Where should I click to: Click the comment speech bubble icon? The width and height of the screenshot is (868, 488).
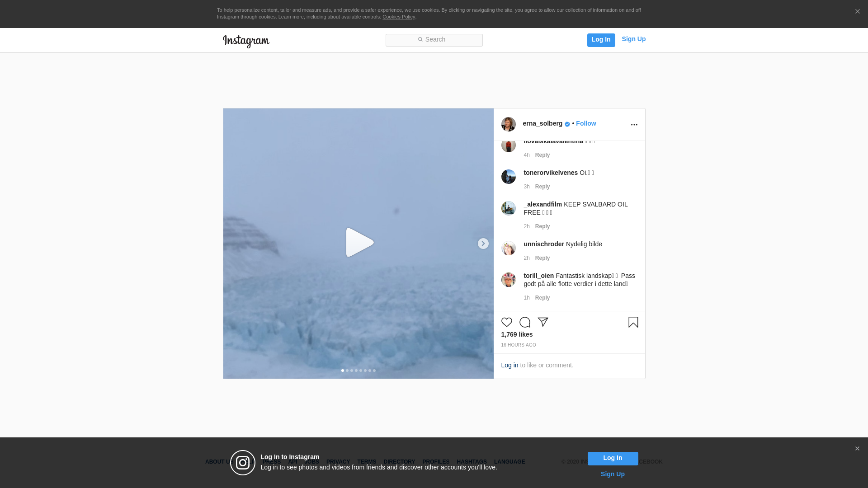(x=524, y=322)
